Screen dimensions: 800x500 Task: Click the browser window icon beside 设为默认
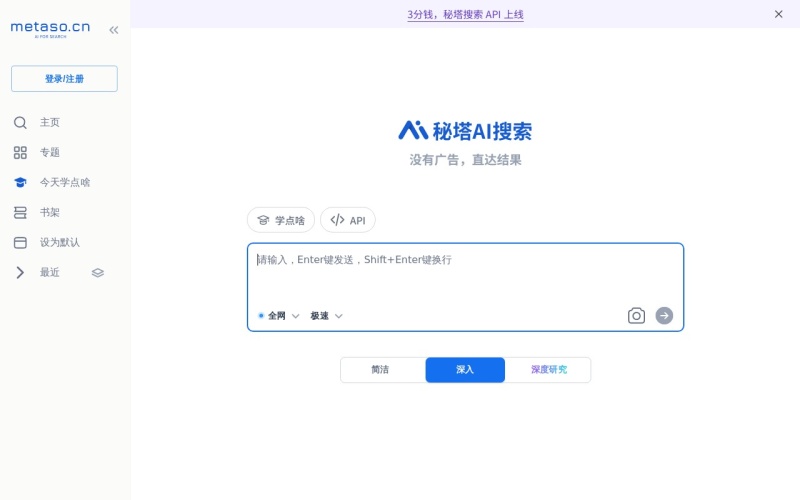click(x=20, y=242)
